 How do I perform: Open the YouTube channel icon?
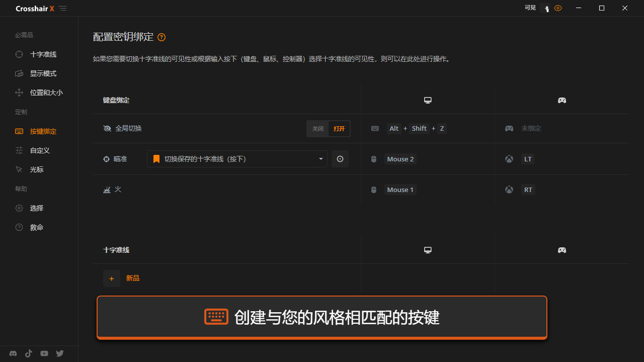coord(44,353)
